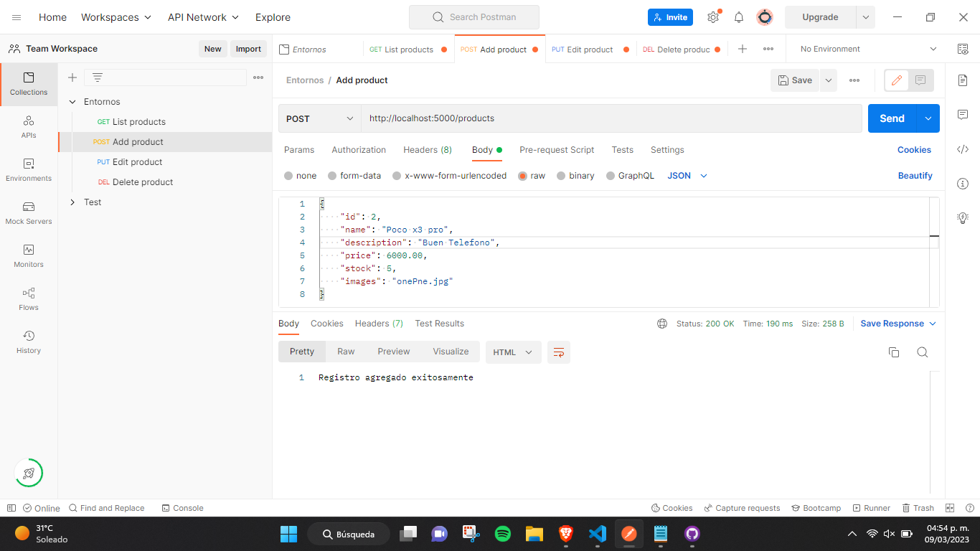
Task: Switch to the Headers (8) request tab
Action: tap(428, 150)
